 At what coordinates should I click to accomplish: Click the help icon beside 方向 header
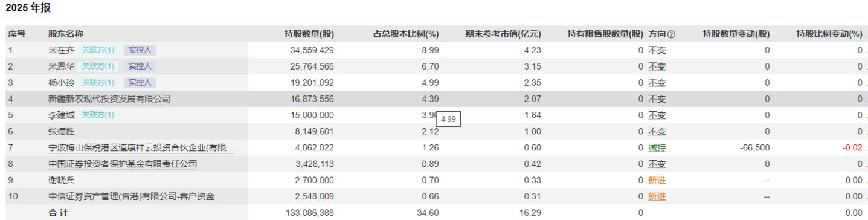[x=671, y=34]
